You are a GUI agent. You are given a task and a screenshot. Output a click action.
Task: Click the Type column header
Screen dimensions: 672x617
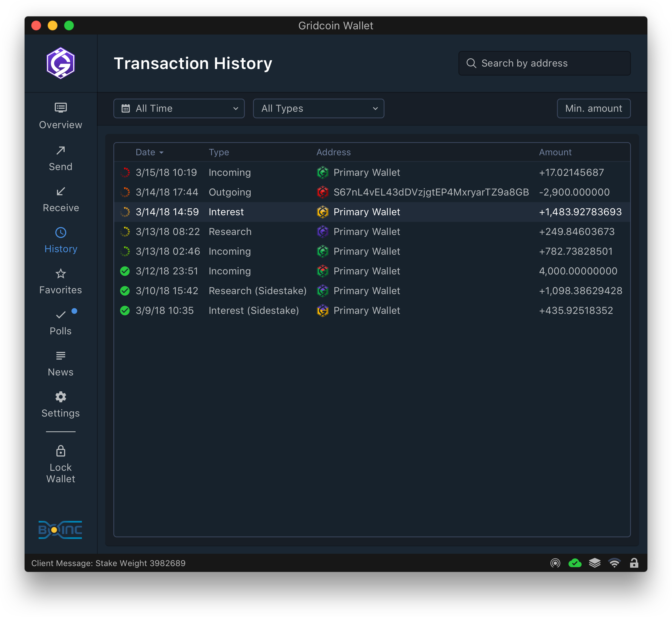pos(219,152)
